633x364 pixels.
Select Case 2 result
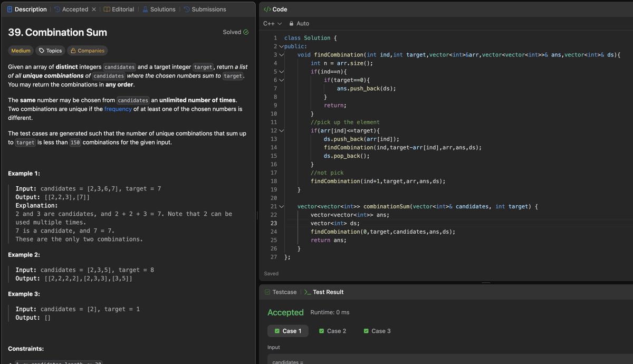point(332,331)
